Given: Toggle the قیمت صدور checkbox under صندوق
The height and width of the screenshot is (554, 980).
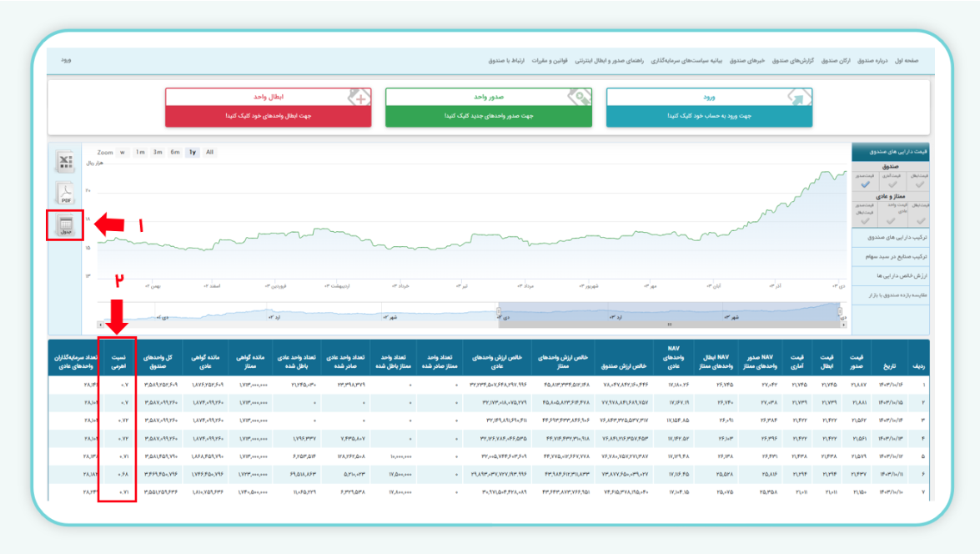Looking at the screenshot, I should click(867, 181).
